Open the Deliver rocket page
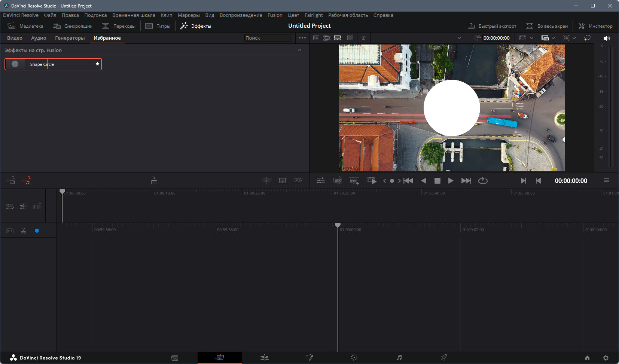Screen dimensions: 619x364 (x=444, y=358)
